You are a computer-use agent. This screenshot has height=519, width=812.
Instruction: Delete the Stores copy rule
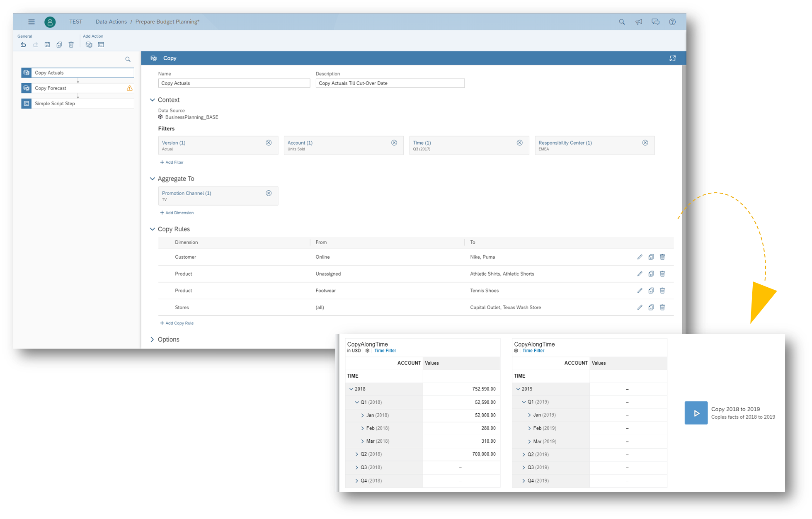click(662, 308)
